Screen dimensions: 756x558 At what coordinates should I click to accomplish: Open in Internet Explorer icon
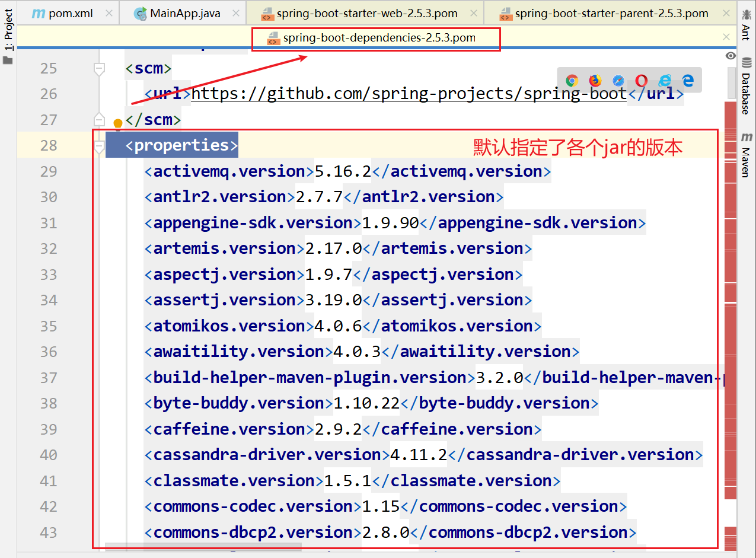click(x=665, y=81)
